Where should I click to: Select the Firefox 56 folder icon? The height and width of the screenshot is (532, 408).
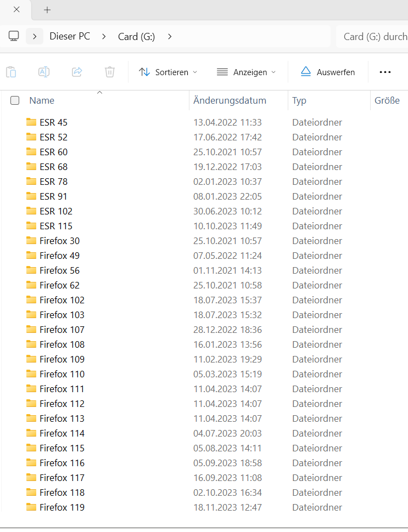[x=31, y=270]
